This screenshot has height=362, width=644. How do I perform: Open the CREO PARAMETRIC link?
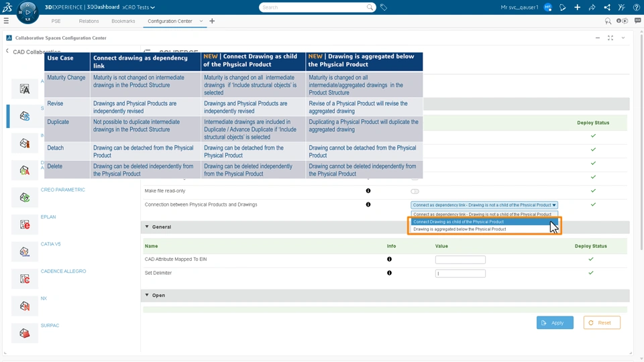coord(63,190)
